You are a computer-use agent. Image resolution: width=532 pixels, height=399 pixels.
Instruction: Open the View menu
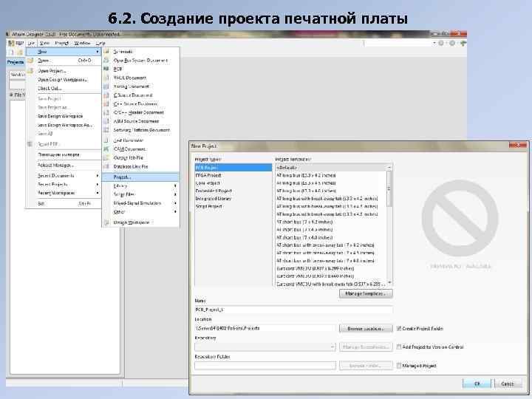pos(44,43)
